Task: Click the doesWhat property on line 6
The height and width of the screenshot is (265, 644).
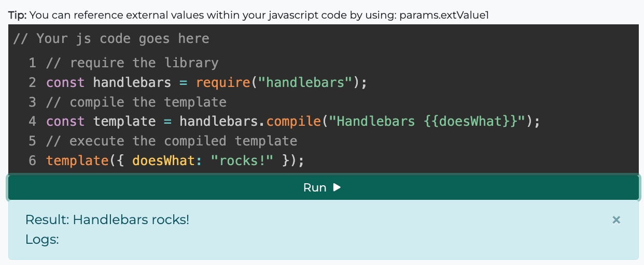Action: (163, 160)
